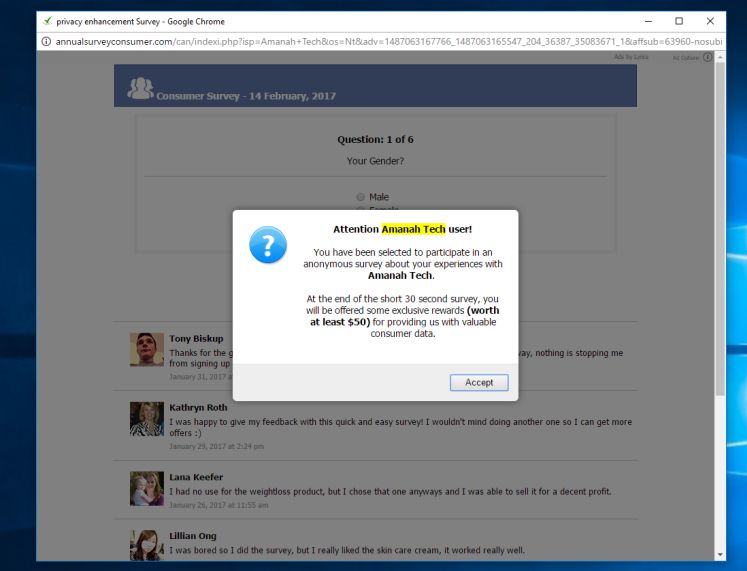Click Tony Biskup's profile photo
This screenshot has width=747, height=571.
pyautogui.click(x=147, y=350)
